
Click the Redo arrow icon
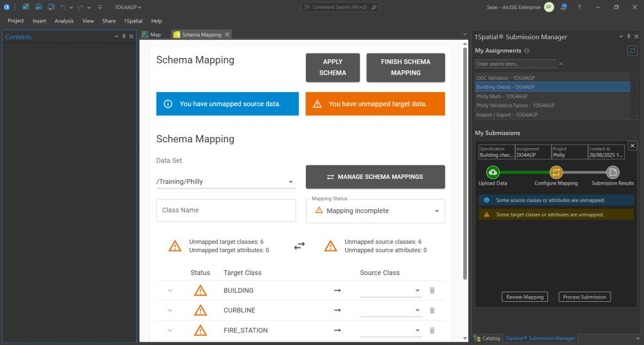(x=81, y=7)
